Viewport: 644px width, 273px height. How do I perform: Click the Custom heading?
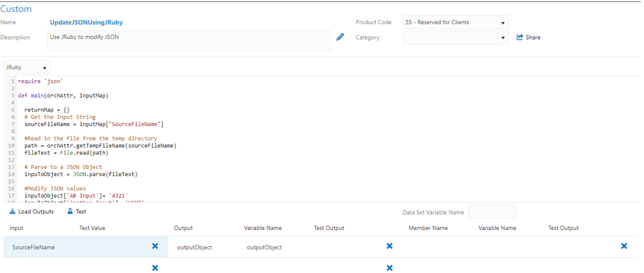[x=16, y=9]
